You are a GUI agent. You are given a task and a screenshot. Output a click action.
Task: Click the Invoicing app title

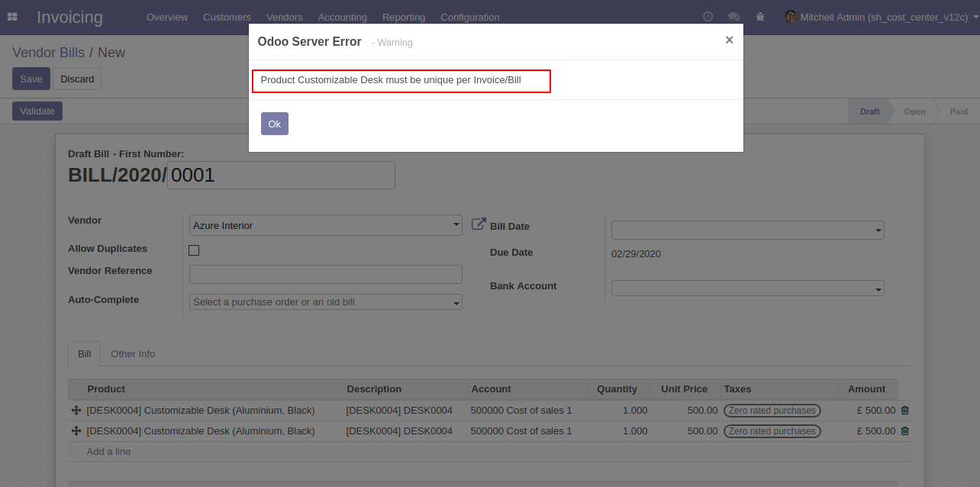69,17
